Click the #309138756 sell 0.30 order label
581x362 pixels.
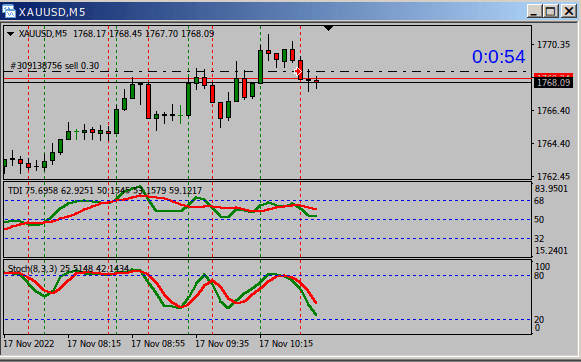point(55,66)
